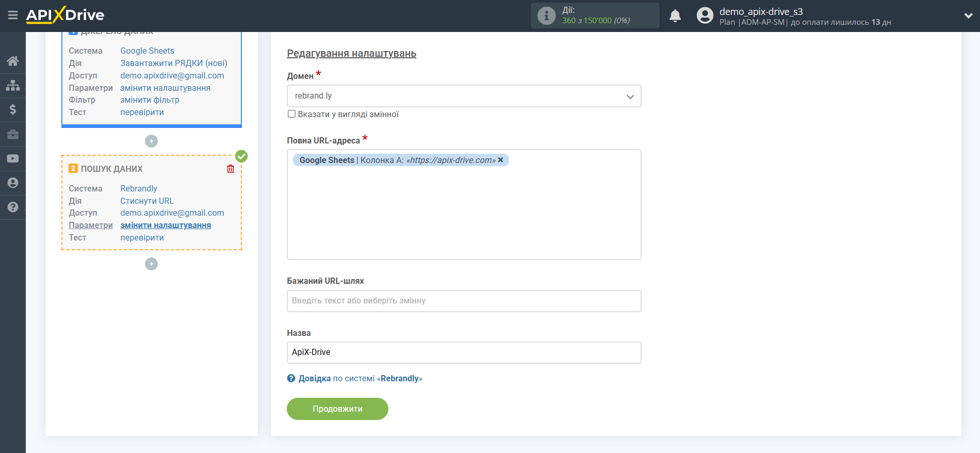Click 'Завантажити РЯДКИ (нові)' action link
Viewport: 980px width, 453px height.
pyautogui.click(x=174, y=63)
